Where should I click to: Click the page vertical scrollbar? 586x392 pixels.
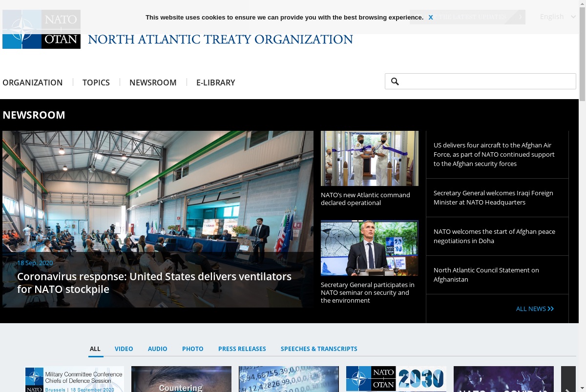click(x=582, y=196)
